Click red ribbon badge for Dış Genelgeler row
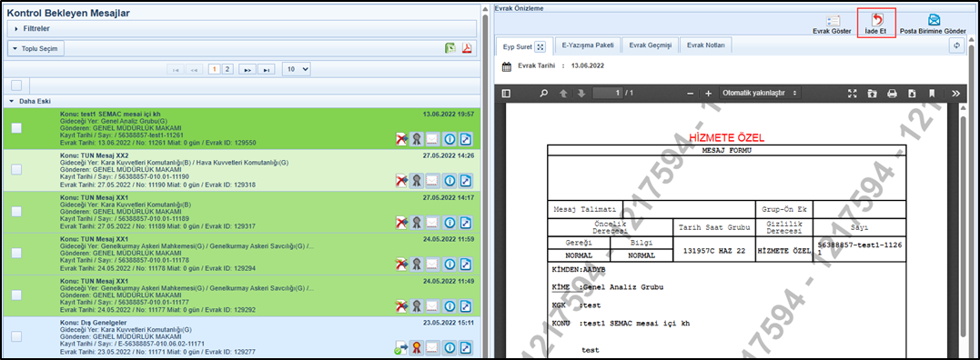This screenshot has width=980, height=360. pos(417,347)
